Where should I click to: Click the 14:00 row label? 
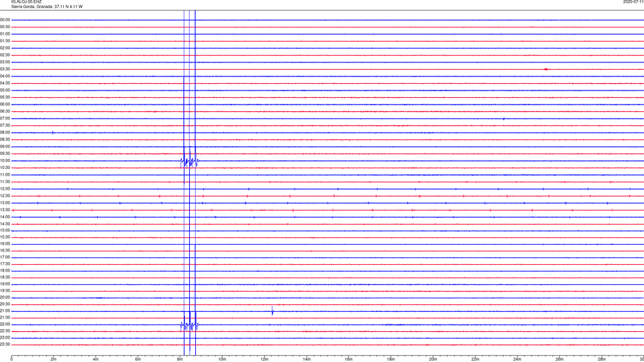click(x=5, y=217)
